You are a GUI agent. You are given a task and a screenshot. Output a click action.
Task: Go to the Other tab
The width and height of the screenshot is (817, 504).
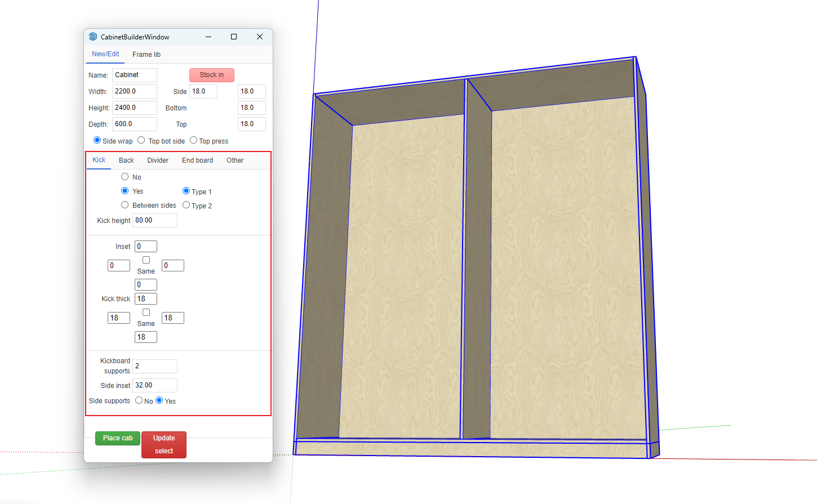pos(235,160)
